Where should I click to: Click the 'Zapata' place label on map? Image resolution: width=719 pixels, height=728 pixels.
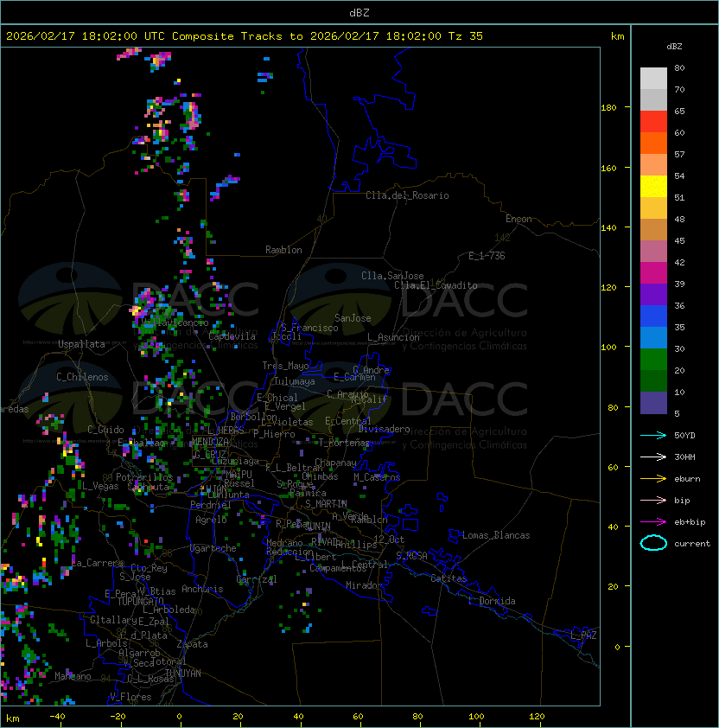[192, 644]
